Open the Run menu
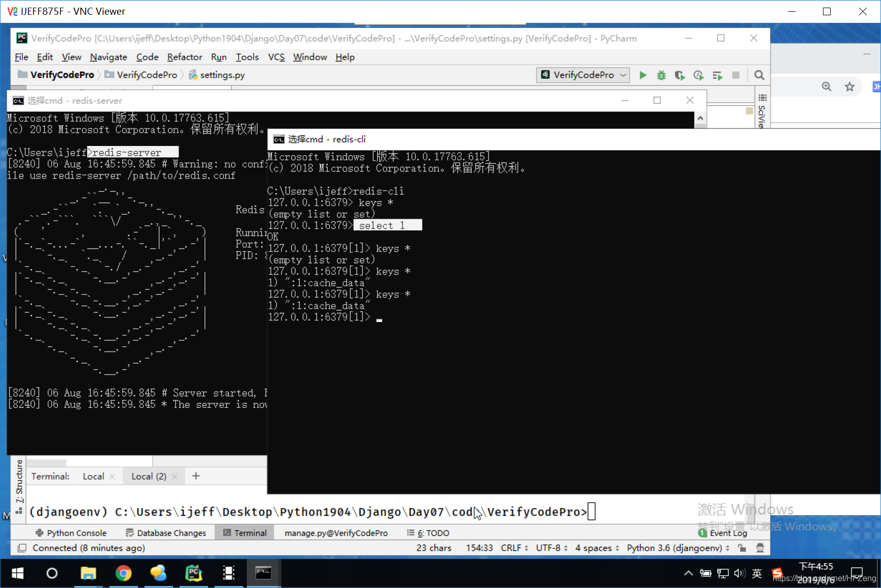Screen dimensions: 881x588 218,57
